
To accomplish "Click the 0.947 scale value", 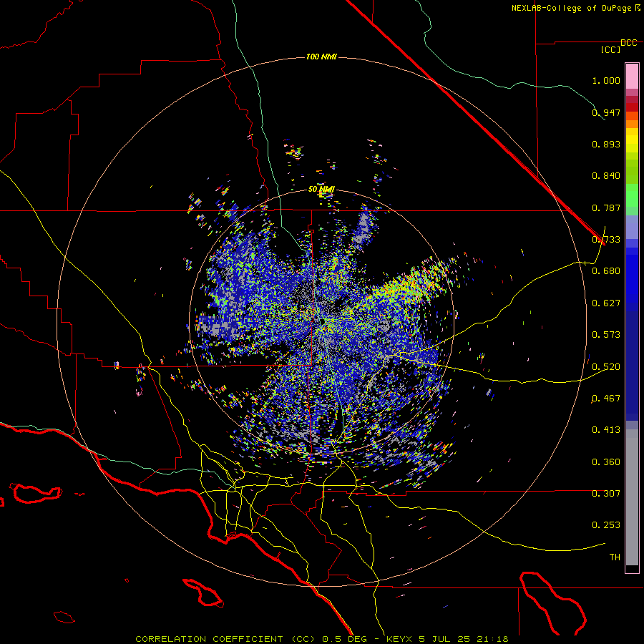I will pyautogui.click(x=606, y=112).
